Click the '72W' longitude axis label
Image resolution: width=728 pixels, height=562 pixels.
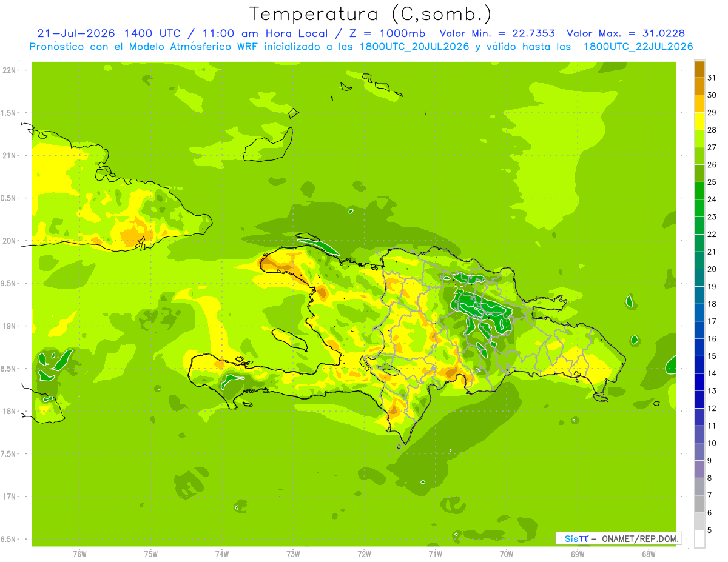tap(365, 554)
